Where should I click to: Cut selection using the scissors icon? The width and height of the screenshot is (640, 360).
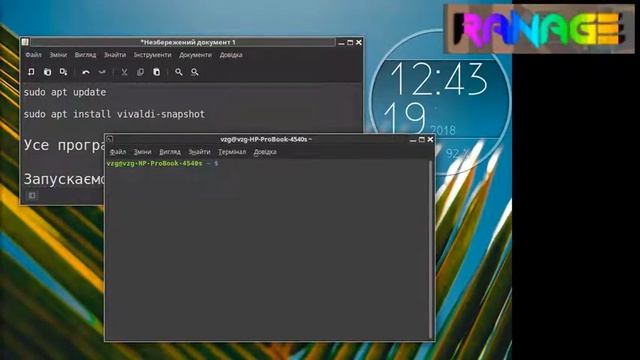tap(124, 72)
